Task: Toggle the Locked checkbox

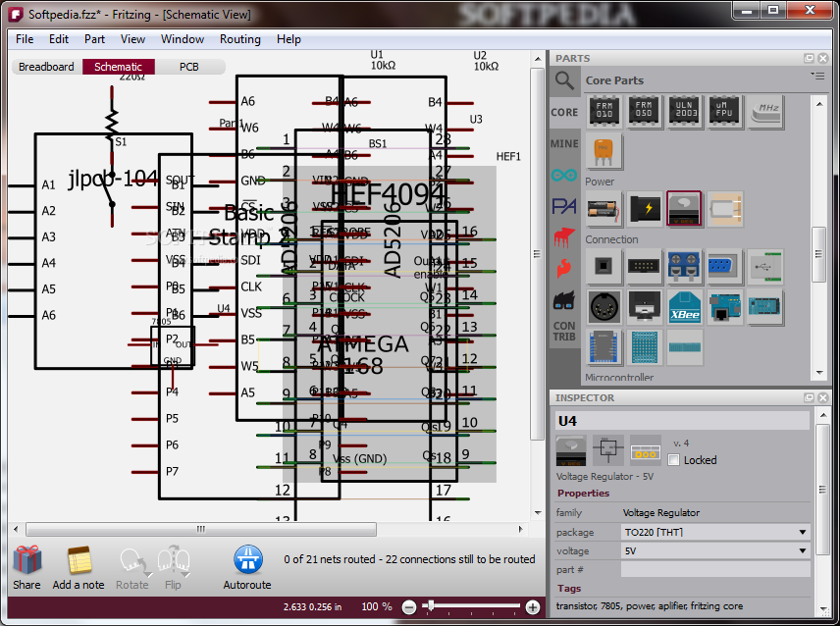Action: 674,460
